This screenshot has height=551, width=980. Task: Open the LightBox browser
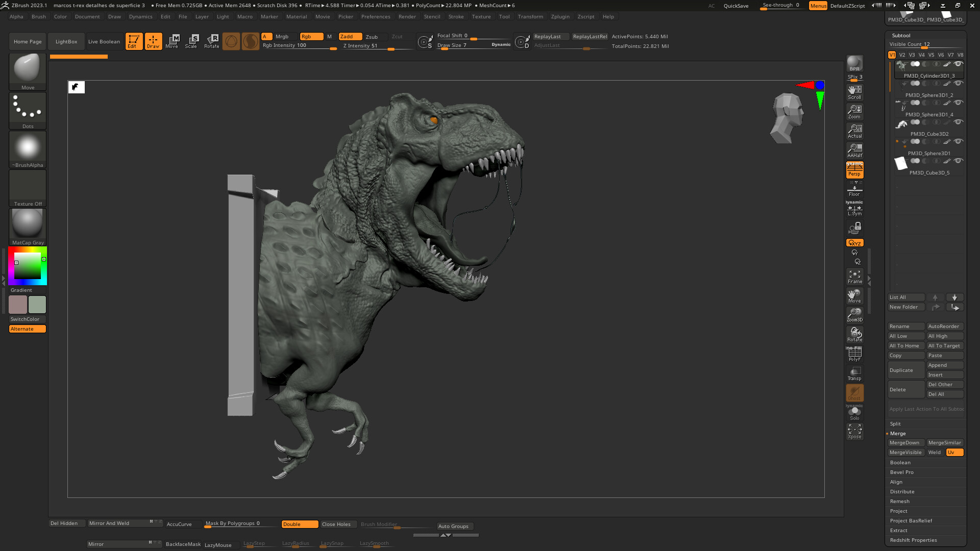[66, 41]
